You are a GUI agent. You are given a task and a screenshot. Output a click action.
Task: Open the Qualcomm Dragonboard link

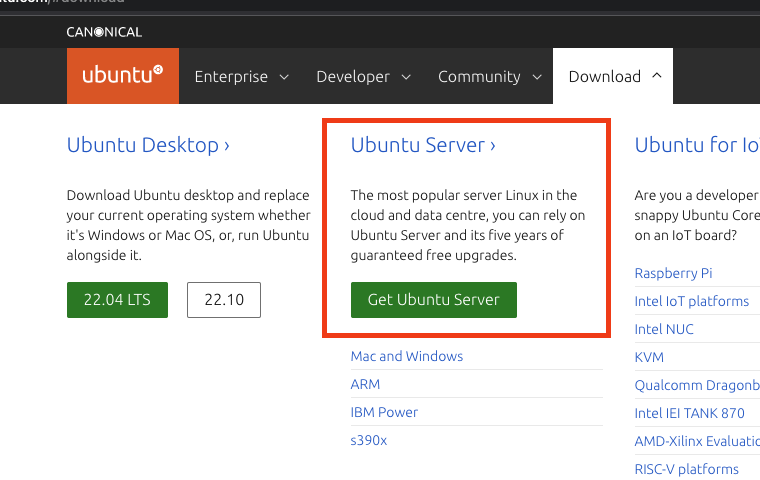click(697, 385)
